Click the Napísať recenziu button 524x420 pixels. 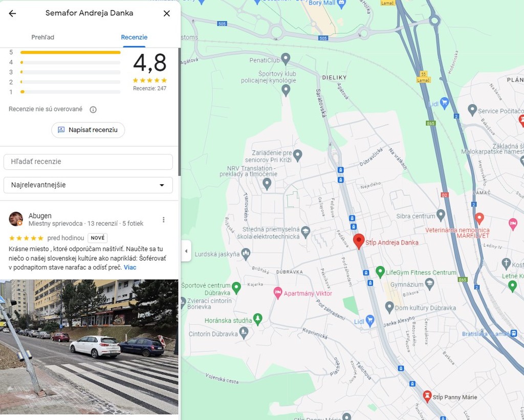click(x=88, y=130)
